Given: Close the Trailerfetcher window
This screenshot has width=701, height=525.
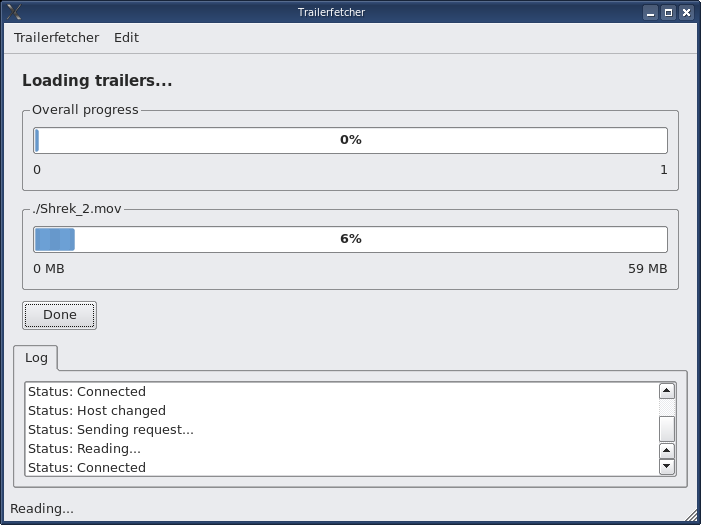Looking at the screenshot, I should click(686, 13).
